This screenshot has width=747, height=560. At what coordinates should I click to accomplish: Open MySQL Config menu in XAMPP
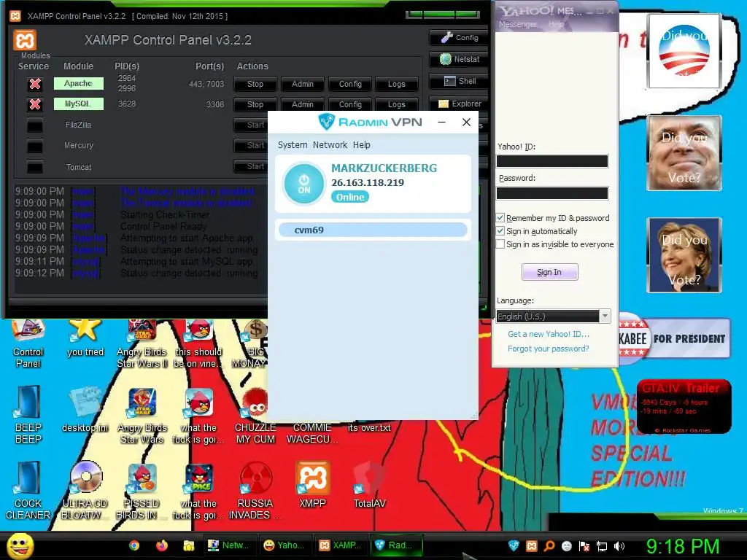tap(350, 104)
